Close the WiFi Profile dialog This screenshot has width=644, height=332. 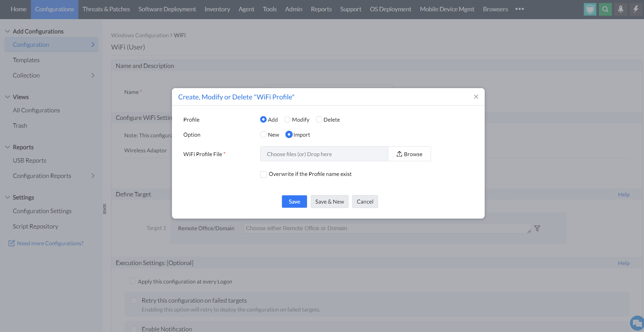click(x=476, y=97)
